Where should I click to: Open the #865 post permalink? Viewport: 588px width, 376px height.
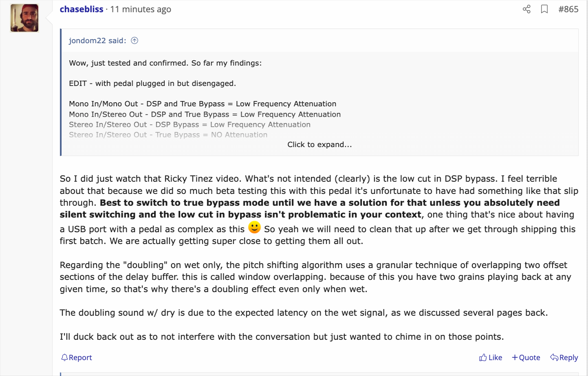point(568,9)
